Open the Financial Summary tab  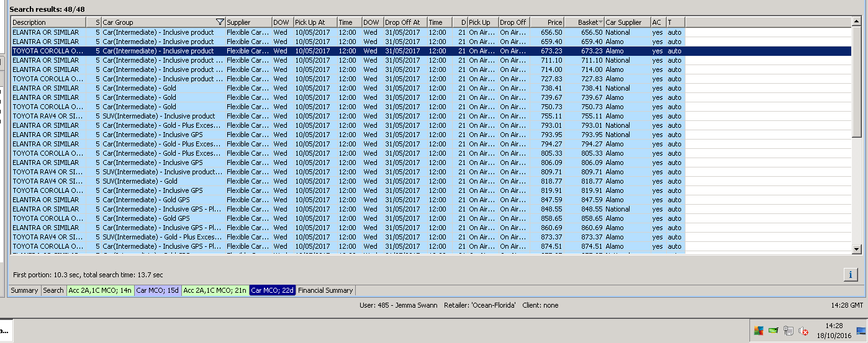tap(325, 290)
